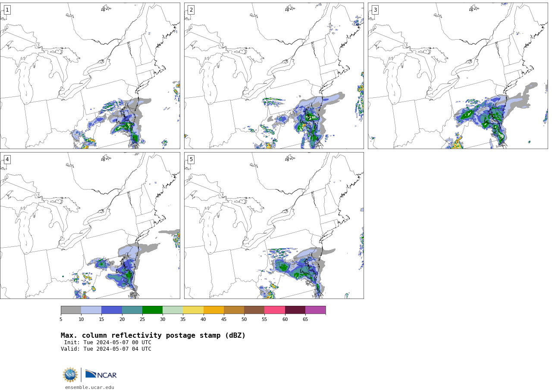Viewport: 552px width, 392px height.
Task: Open ensemble member 1 map thumbnail
Action: pos(90,76)
